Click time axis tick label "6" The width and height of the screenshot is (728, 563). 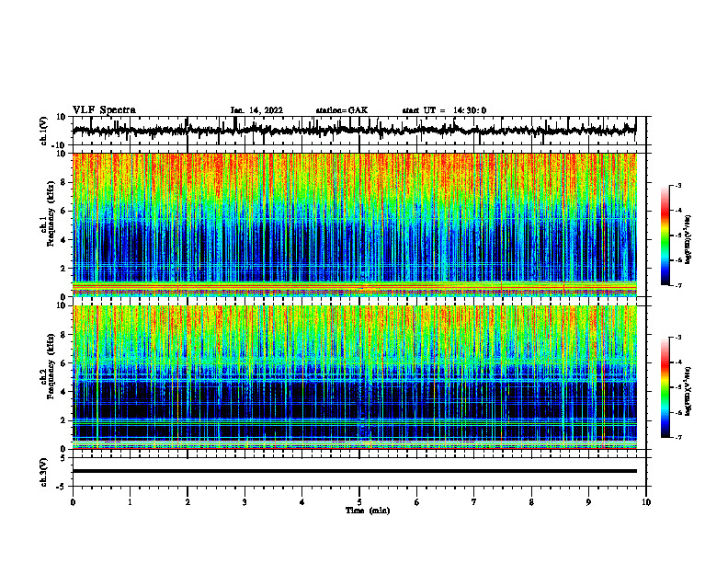click(x=416, y=502)
